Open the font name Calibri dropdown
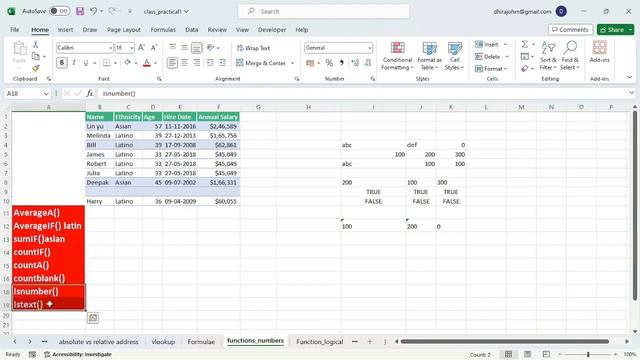The image size is (640, 360). coord(110,48)
